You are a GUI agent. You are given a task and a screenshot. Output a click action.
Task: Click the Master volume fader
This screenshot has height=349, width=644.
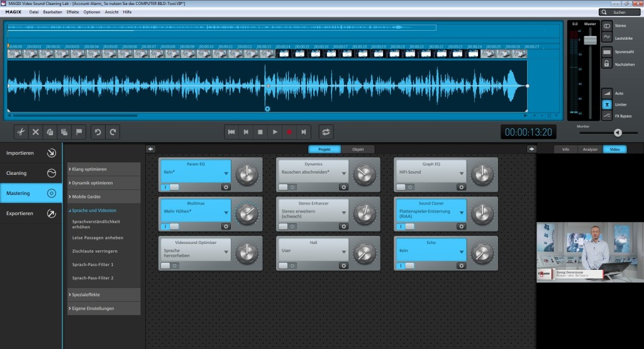tap(590, 40)
